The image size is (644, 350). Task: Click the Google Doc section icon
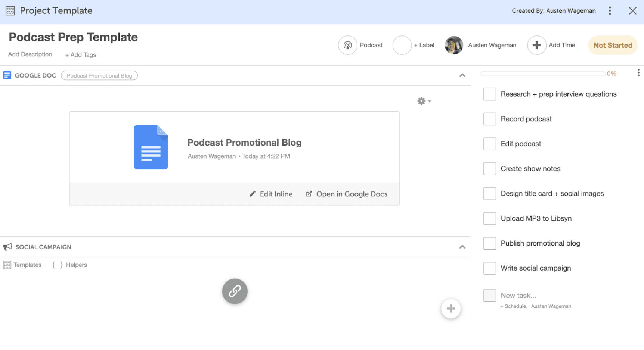pyautogui.click(x=7, y=75)
